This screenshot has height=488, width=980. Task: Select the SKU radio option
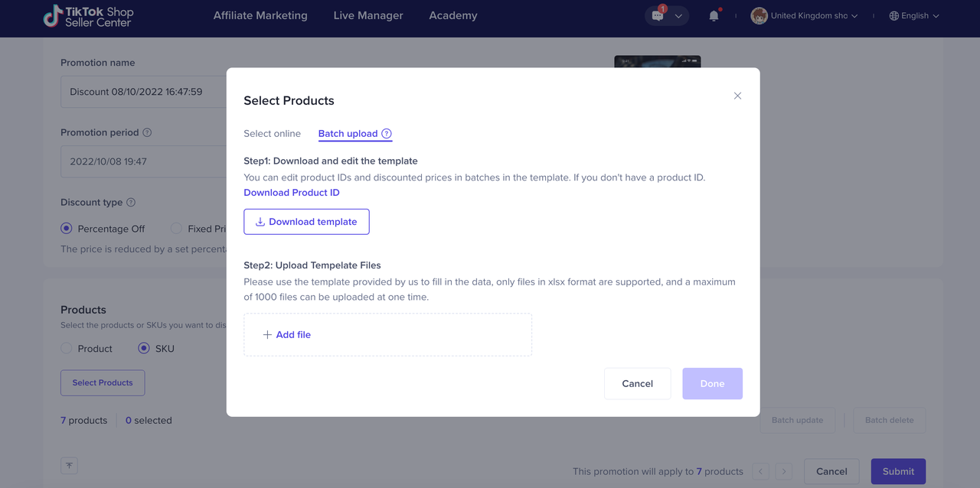144,349
